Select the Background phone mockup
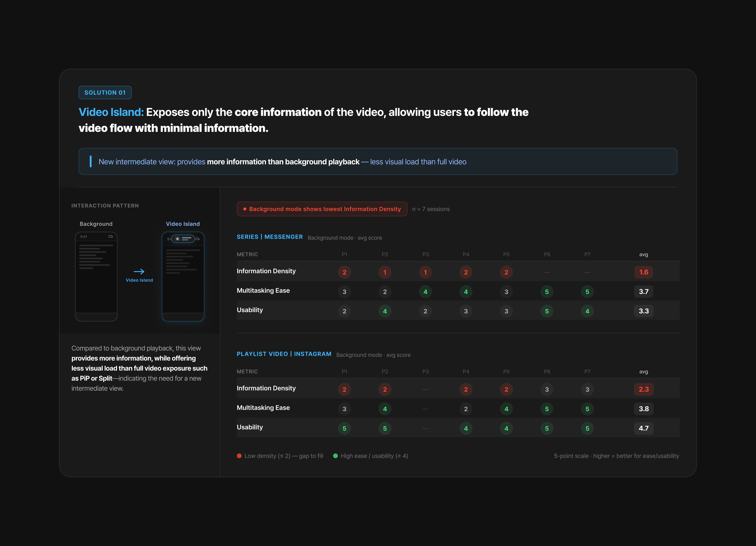Image resolution: width=756 pixels, height=546 pixels. [x=96, y=277]
